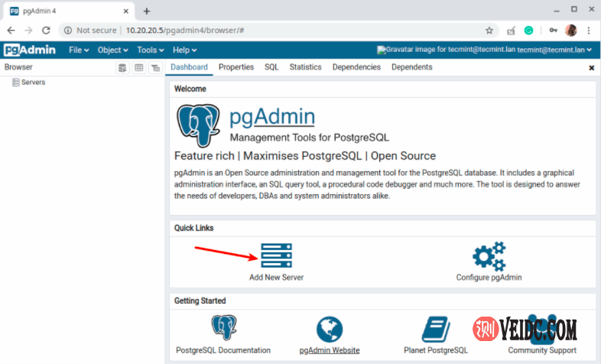This screenshot has width=601, height=364.
Task: Open the Help menu
Action: point(184,50)
